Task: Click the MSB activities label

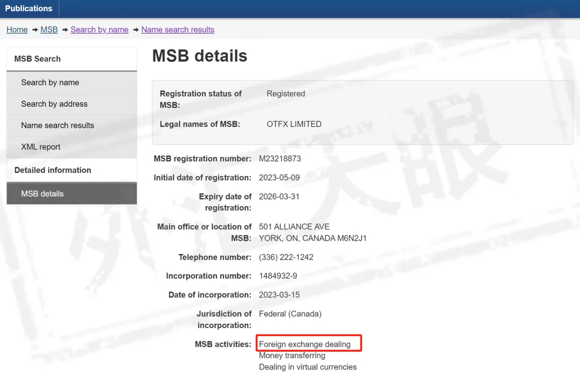Action: [x=223, y=344]
